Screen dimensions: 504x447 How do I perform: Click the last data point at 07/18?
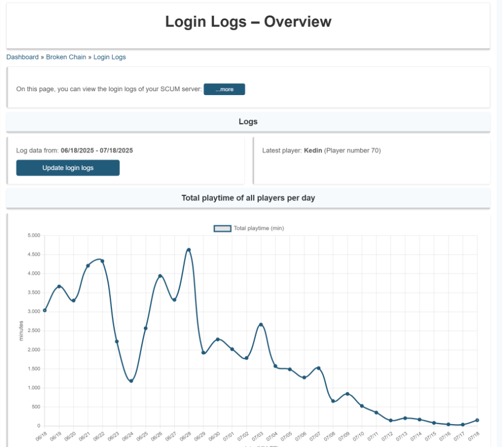[x=477, y=420]
